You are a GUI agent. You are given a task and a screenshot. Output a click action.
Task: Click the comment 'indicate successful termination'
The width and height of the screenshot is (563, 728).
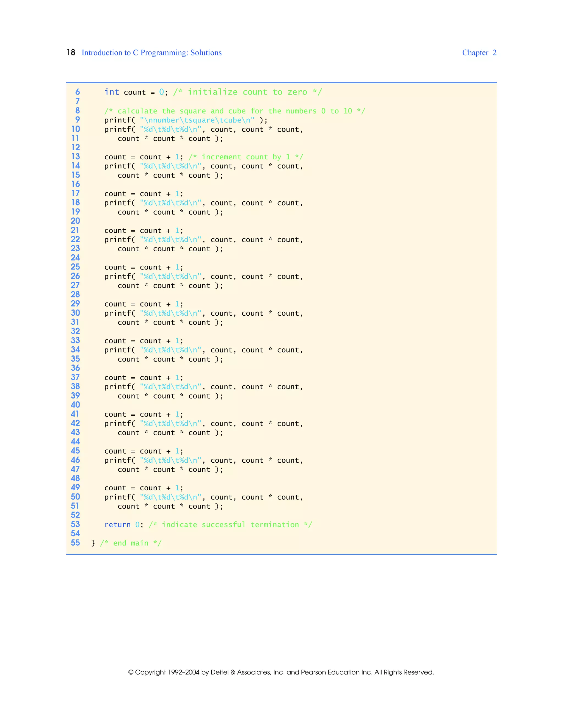tap(230, 525)
